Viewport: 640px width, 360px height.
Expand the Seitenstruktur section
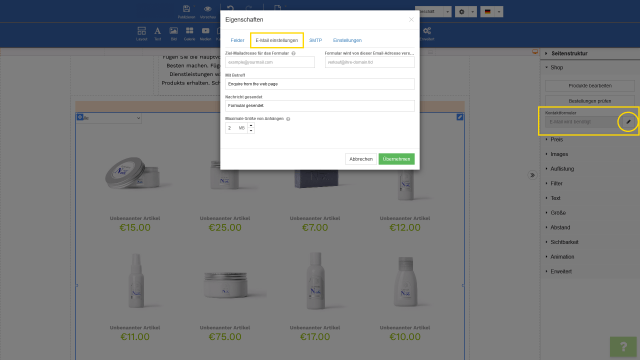(x=569, y=53)
